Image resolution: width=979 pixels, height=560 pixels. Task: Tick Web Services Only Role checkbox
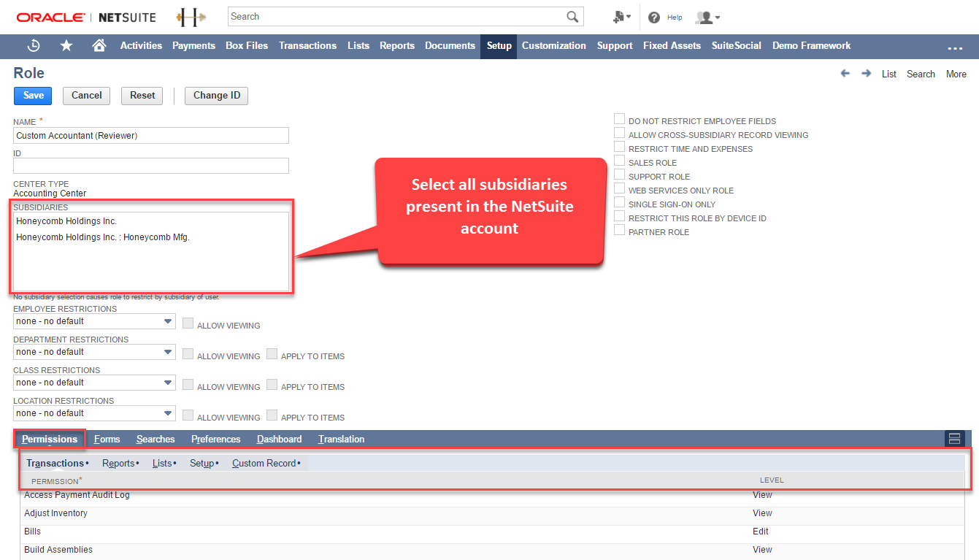619,188
